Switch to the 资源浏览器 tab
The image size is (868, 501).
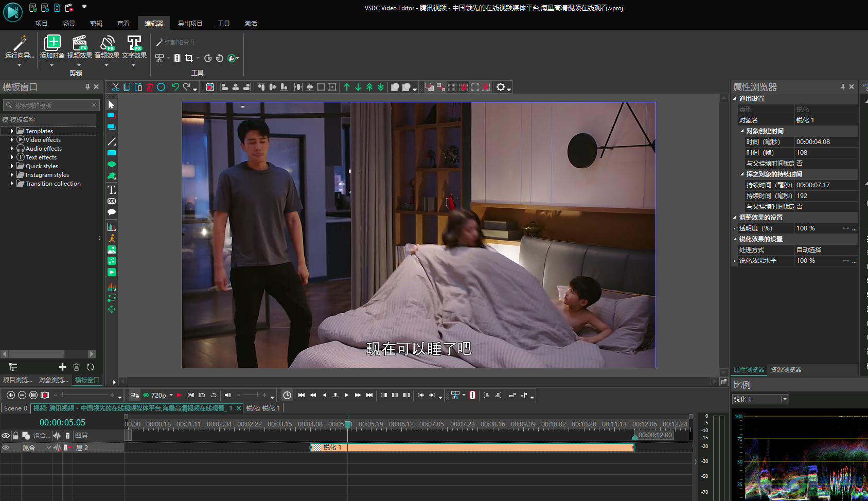(786, 369)
